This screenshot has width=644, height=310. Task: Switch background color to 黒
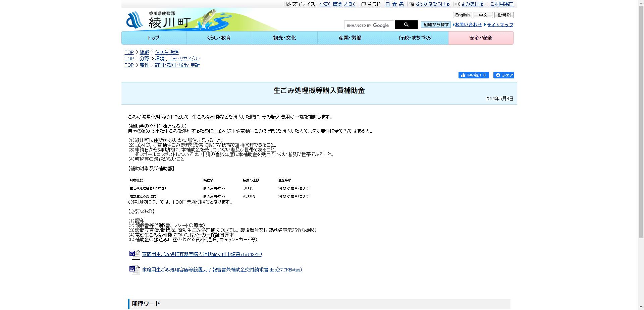[401, 4]
